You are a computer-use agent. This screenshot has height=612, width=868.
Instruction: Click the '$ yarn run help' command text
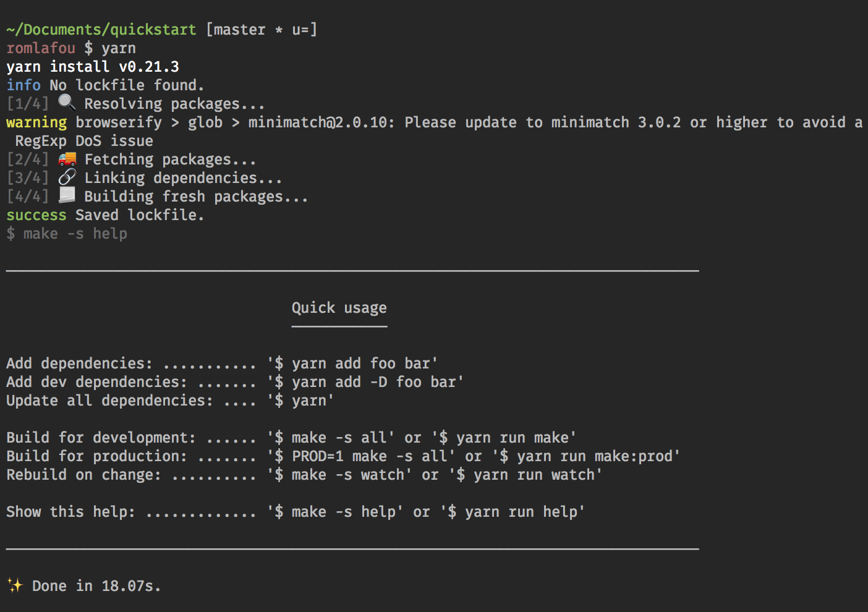pyautogui.click(x=513, y=512)
